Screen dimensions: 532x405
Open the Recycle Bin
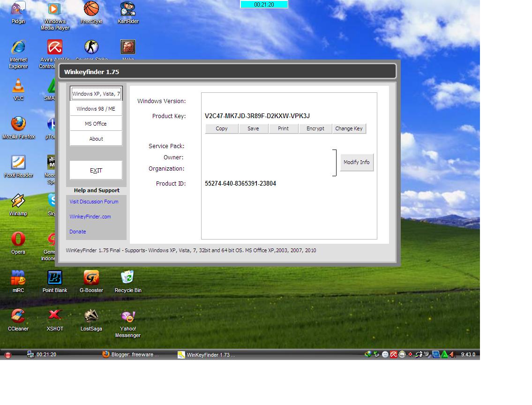click(128, 281)
